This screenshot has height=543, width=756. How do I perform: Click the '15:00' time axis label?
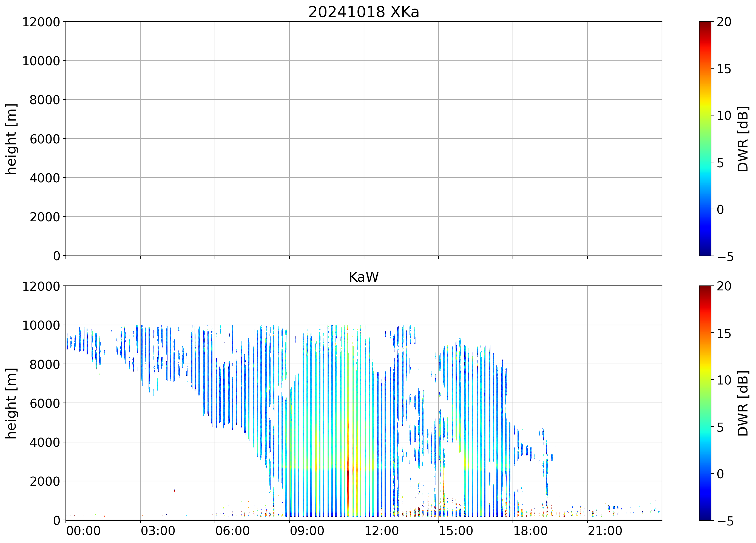pos(456,531)
